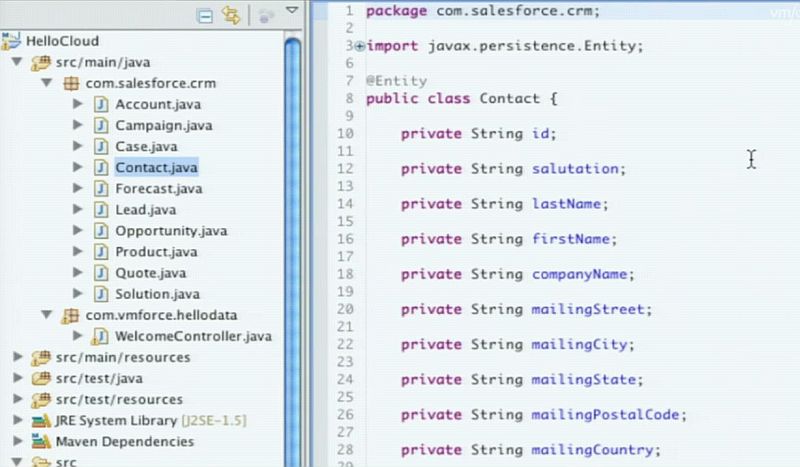Collapse the com.vmforce.hellodata package

(47, 314)
